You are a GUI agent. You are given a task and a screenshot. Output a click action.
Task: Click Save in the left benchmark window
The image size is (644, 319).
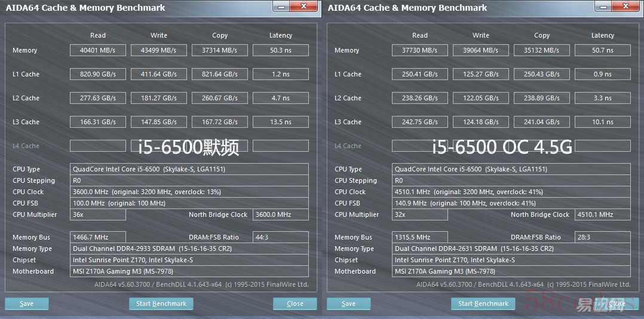pos(27,304)
